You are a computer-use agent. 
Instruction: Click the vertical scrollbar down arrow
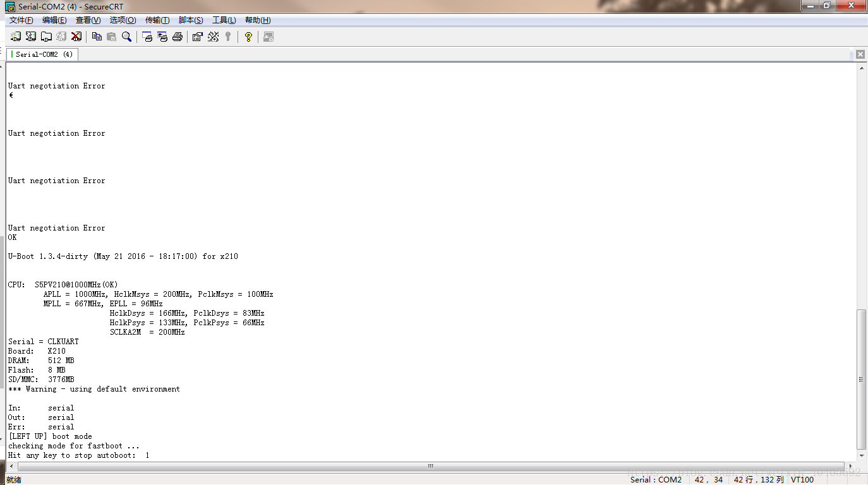[x=862, y=455]
